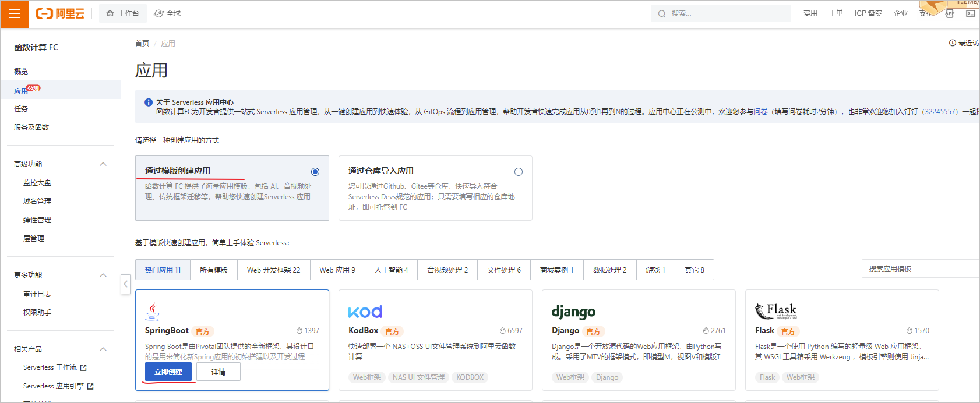980x403 pixels.
Task: Click the Flask 1570 usage icon
Action: tap(910, 331)
